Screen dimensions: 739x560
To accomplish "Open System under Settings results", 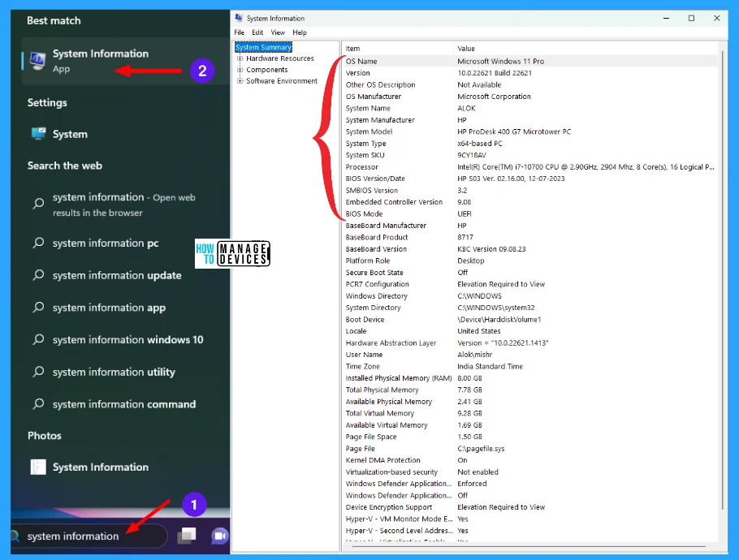I will coord(70,134).
